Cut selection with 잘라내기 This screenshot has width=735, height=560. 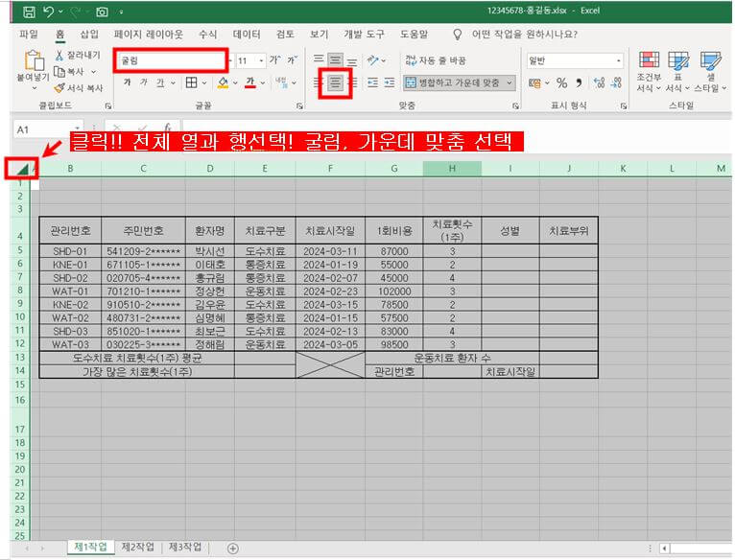pos(78,56)
